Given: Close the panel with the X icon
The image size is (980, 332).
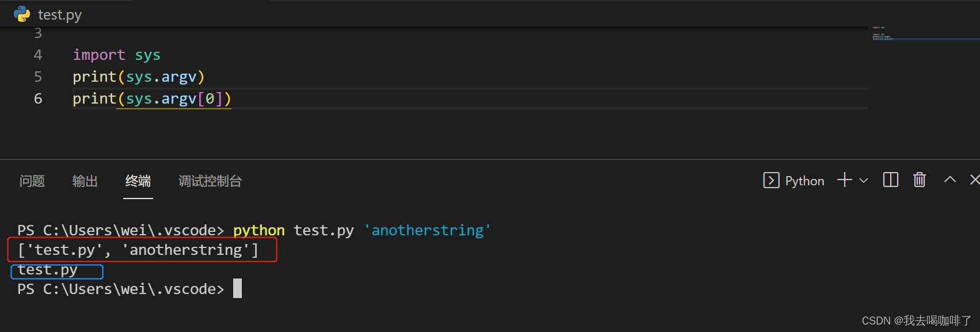Looking at the screenshot, I should (x=975, y=180).
